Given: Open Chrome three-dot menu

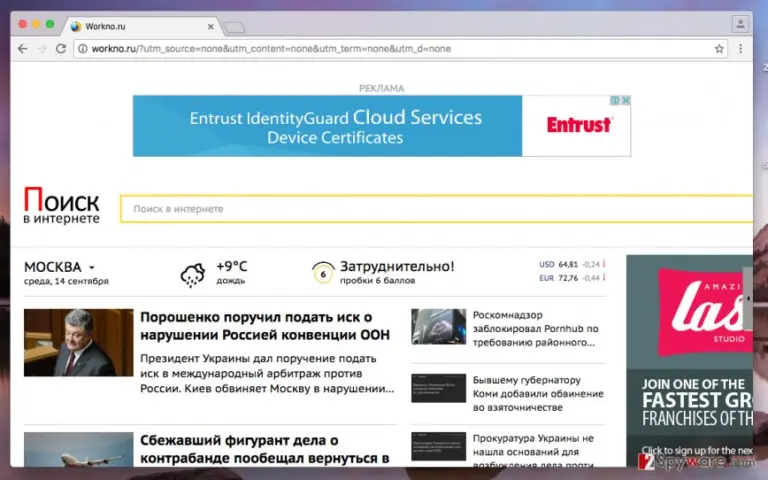Looking at the screenshot, I should point(741,48).
